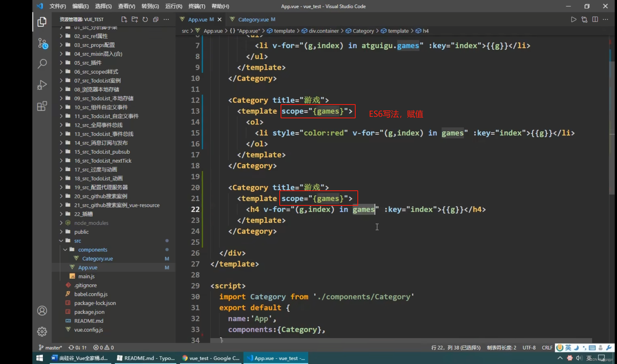The width and height of the screenshot is (617, 364).
Task: Open the Manage gear icon
Action: [x=42, y=332]
